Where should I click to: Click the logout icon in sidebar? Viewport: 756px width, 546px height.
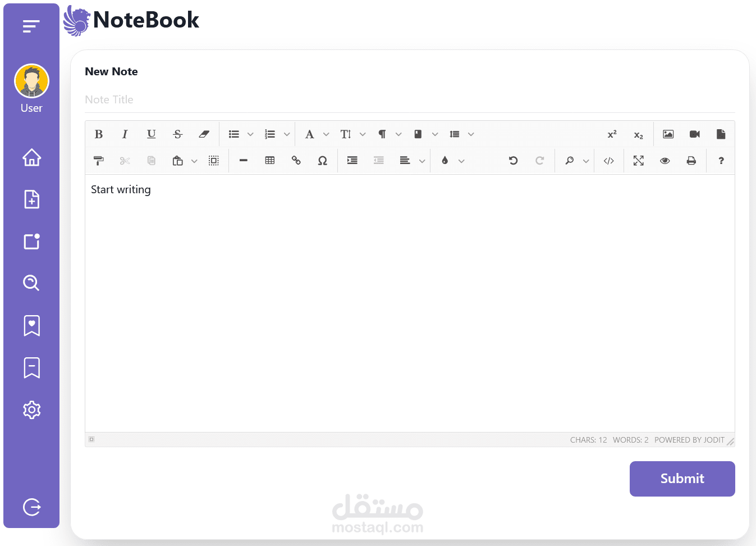click(x=32, y=507)
